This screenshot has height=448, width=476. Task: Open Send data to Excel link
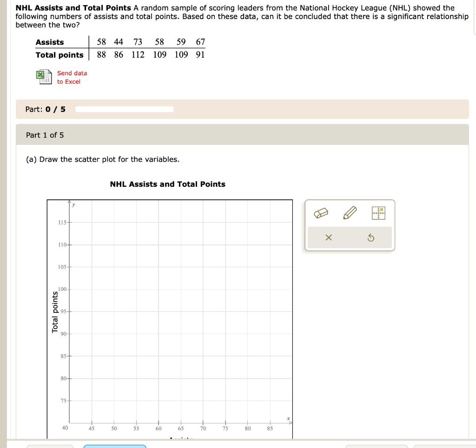72,77
